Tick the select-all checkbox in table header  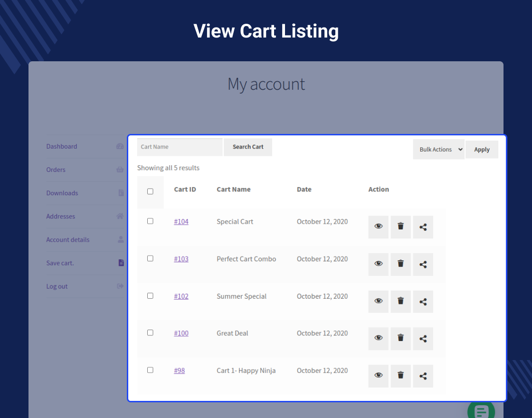coord(150,191)
